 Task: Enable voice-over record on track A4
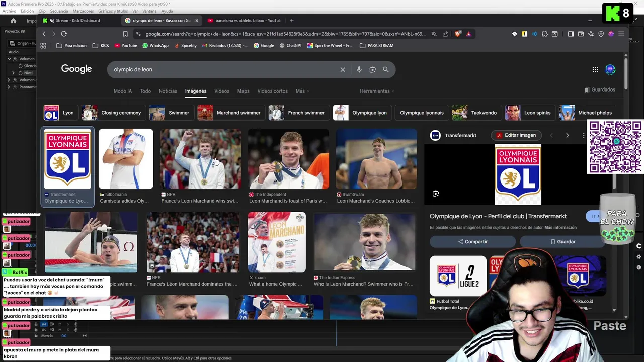75,324
